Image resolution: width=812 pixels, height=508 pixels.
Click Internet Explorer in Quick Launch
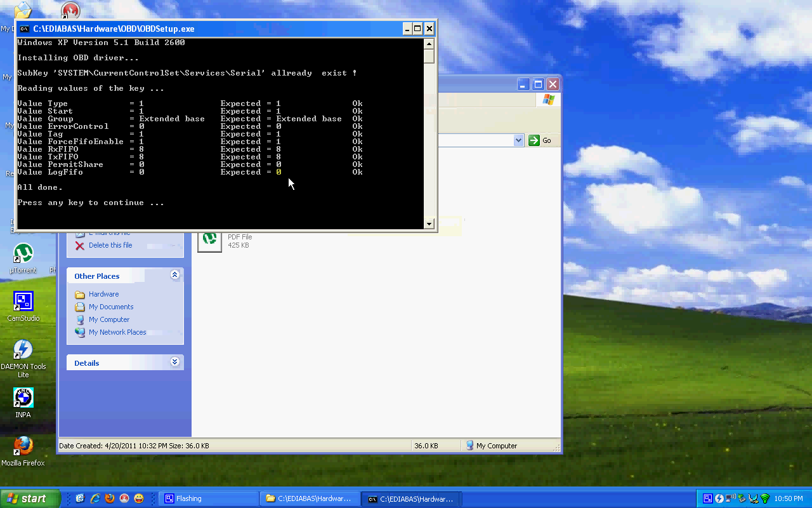click(95, 498)
